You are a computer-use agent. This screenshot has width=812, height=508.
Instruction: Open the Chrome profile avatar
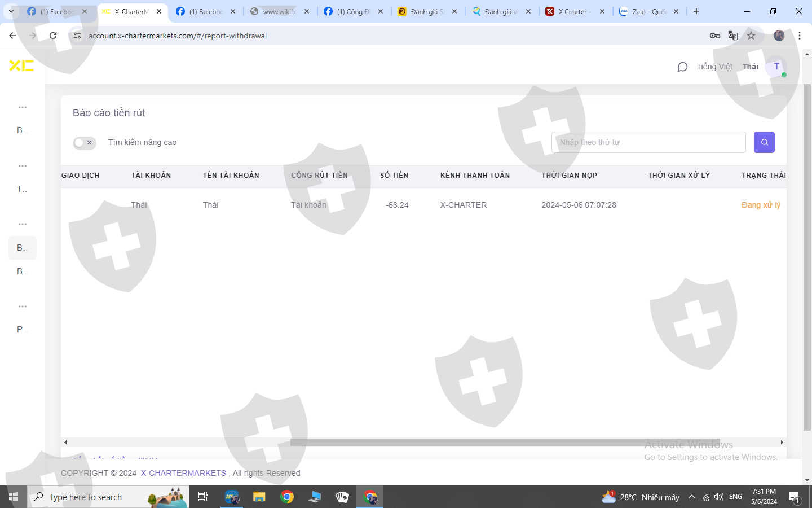[779, 36]
